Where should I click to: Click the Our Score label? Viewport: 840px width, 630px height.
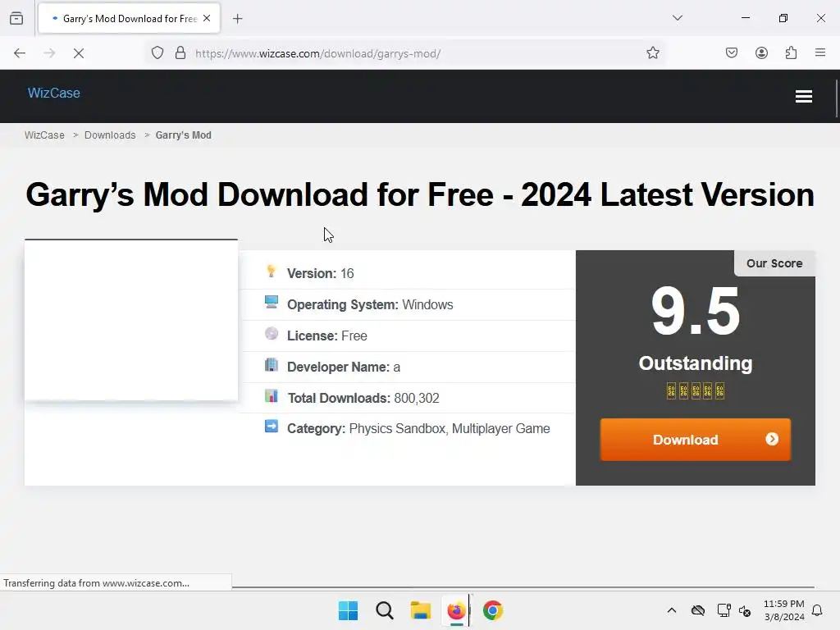point(774,263)
